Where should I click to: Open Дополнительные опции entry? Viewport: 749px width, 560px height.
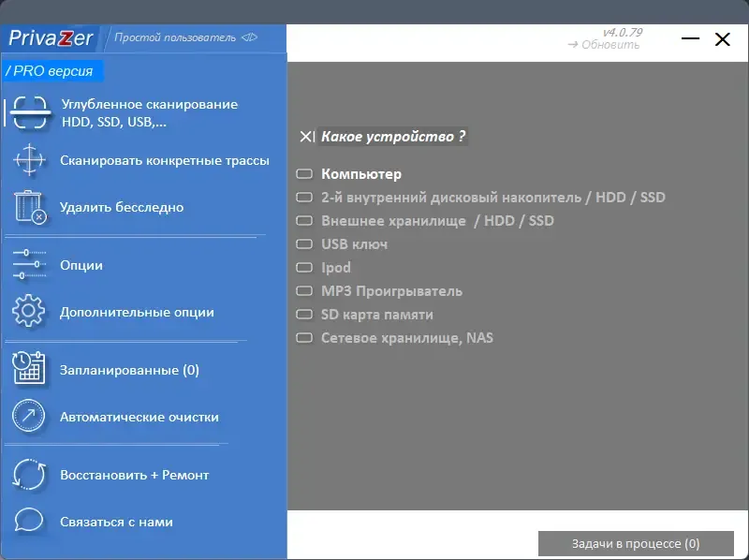click(x=137, y=312)
